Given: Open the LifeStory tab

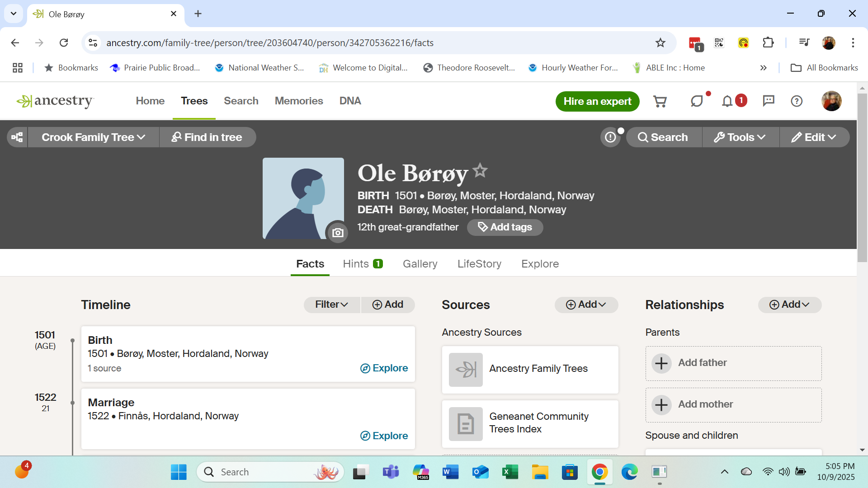Looking at the screenshot, I should [x=479, y=264].
